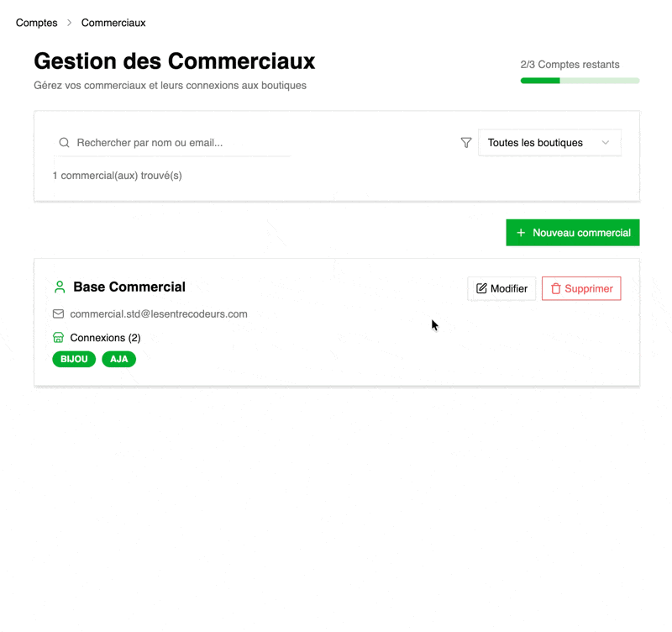Click the store icon beside Connexions
Image resolution: width=672 pixels, height=632 pixels.
[59, 338]
